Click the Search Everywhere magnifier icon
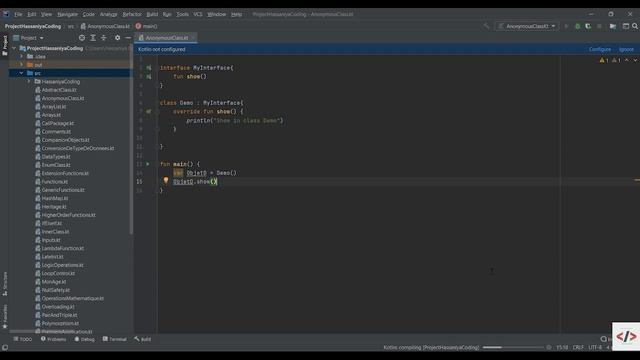This screenshot has width=640, height=360. 635,26
